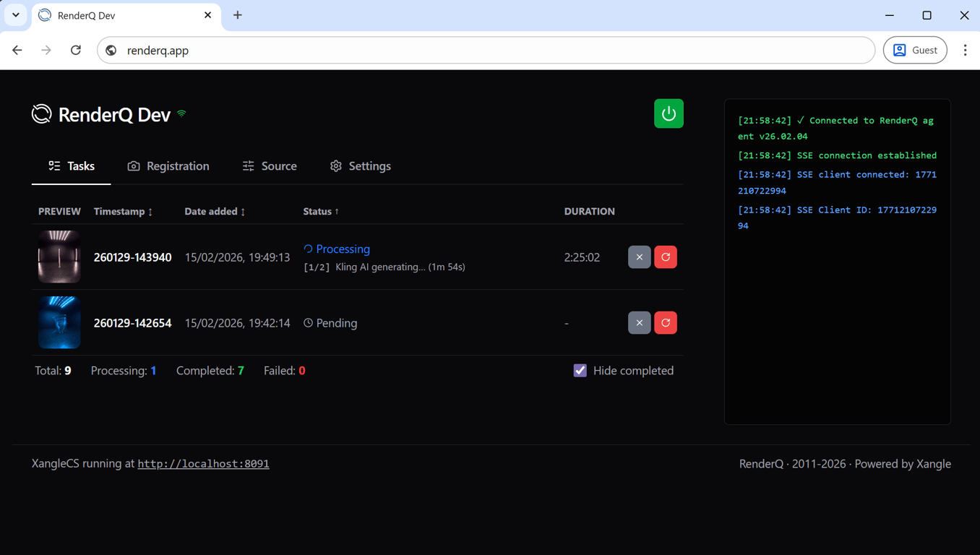980x555 pixels.
Task: Click the renderq.app address bar
Action: click(x=486, y=51)
